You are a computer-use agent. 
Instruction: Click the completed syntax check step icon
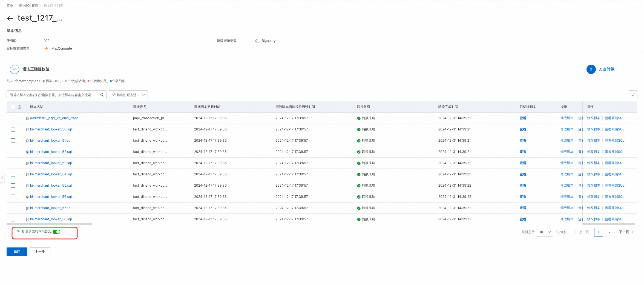pyautogui.click(x=14, y=69)
